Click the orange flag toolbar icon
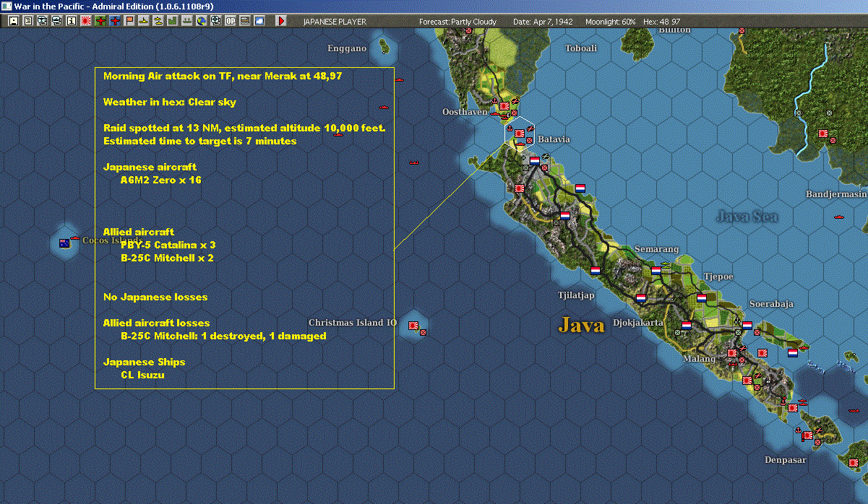The height and width of the screenshot is (504, 868). (x=129, y=21)
